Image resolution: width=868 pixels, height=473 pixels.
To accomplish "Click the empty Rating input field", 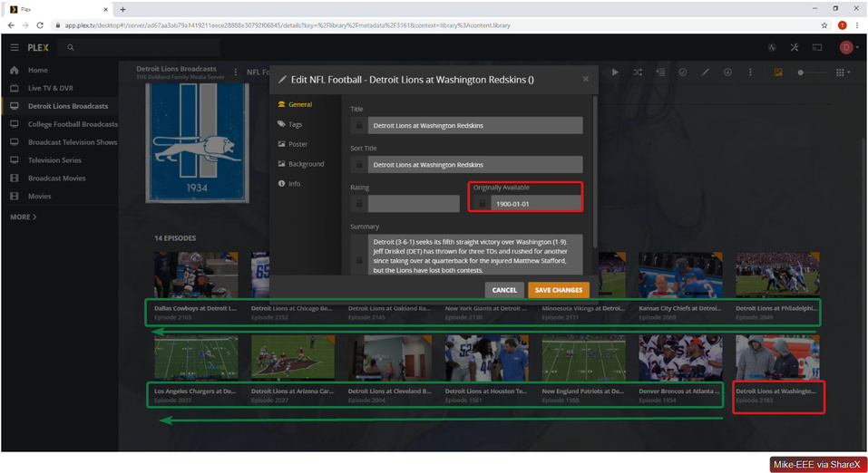I will click(x=414, y=204).
